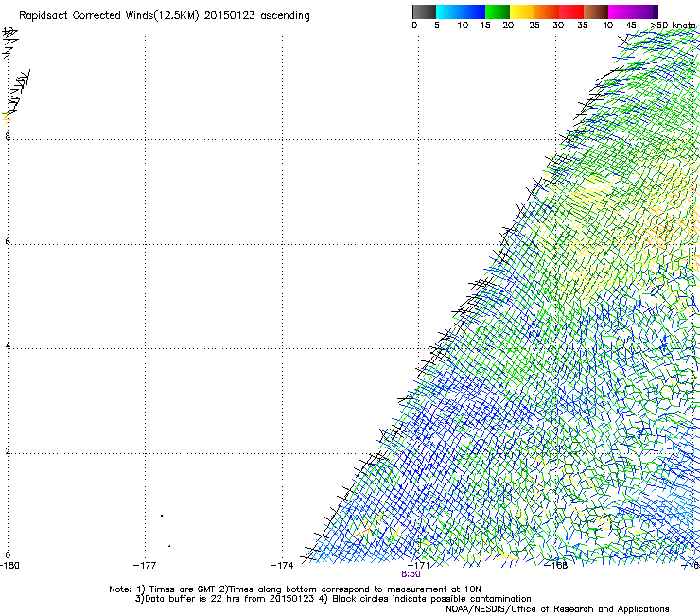
Task: Click the latitude '8' axis label
Action: [x=8, y=136]
